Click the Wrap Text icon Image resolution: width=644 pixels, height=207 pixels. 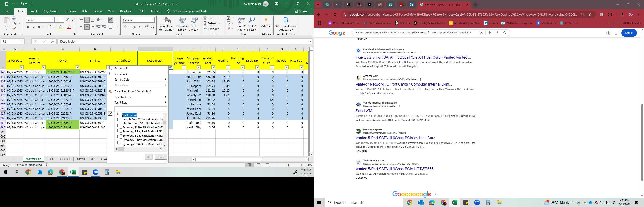111,20
